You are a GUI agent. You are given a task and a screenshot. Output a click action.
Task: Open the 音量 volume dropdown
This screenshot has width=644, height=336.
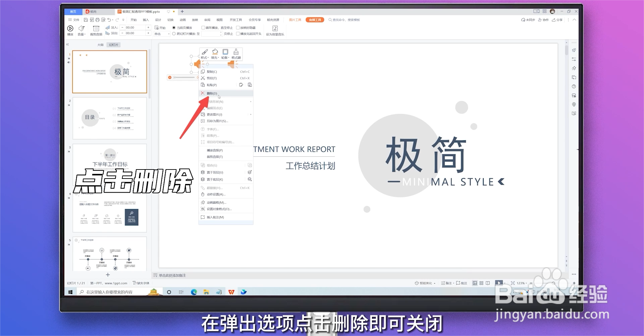pos(82,34)
